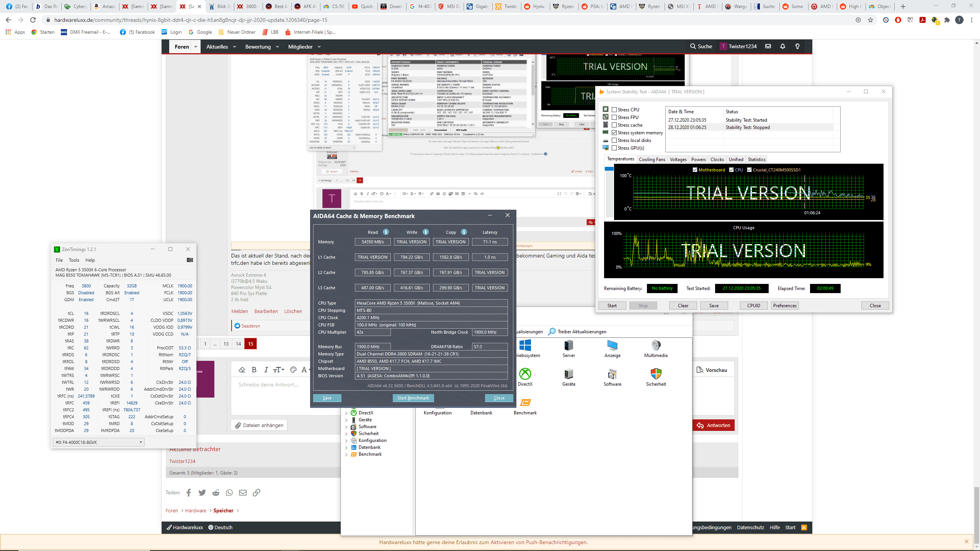Click the ZenTimings screenshot camera icon
Viewport: 980px width, 551px height.
pyautogui.click(x=190, y=260)
